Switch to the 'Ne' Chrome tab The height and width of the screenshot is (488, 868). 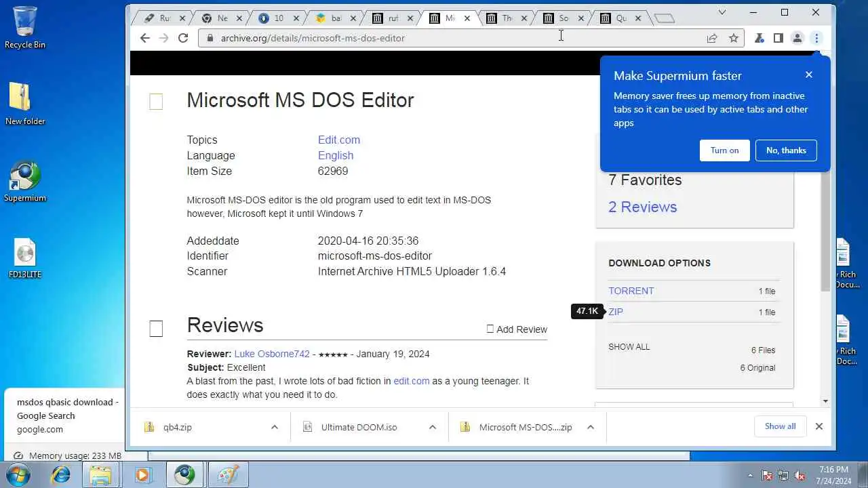point(216,18)
